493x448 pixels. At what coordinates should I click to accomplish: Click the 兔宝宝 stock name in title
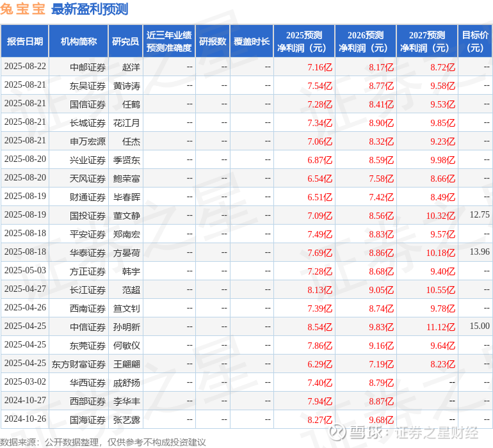coord(22,9)
